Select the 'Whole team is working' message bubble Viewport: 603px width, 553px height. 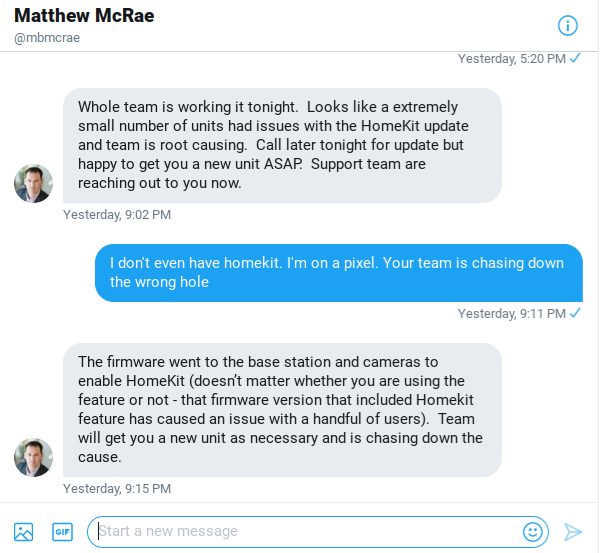(282, 145)
